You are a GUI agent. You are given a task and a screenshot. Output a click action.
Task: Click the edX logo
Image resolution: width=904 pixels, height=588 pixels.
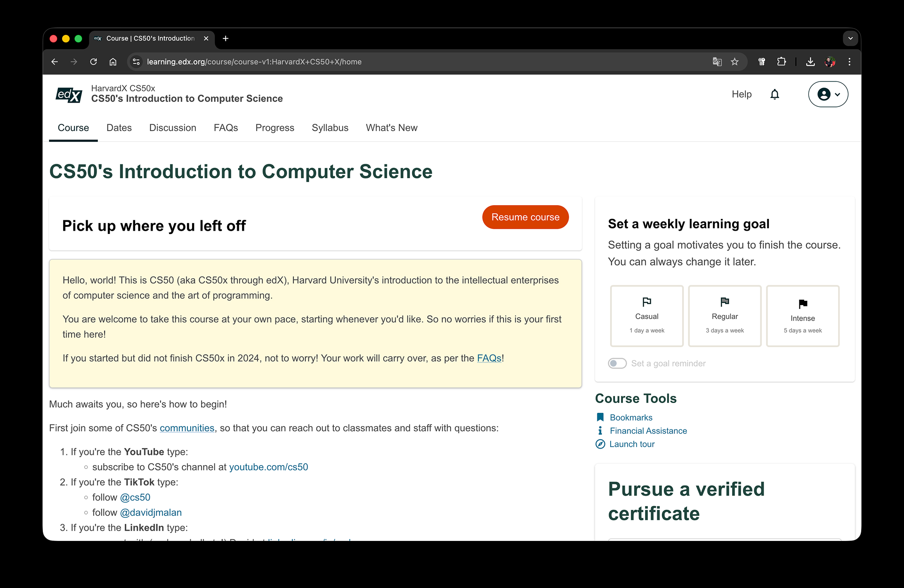pos(69,95)
